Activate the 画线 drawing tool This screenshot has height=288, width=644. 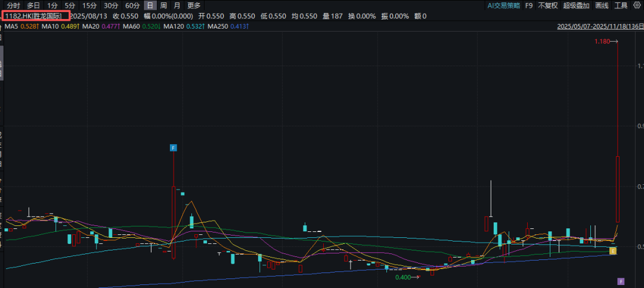click(601, 5)
